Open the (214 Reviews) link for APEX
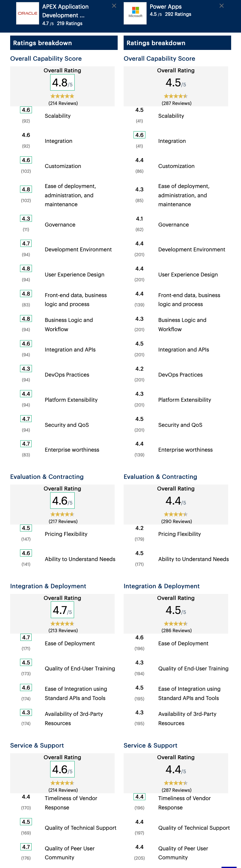 tap(62, 103)
